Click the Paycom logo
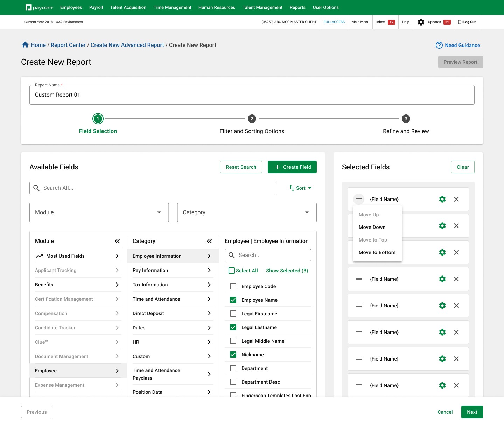This screenshot has height=426, width=504. [39, 7]
